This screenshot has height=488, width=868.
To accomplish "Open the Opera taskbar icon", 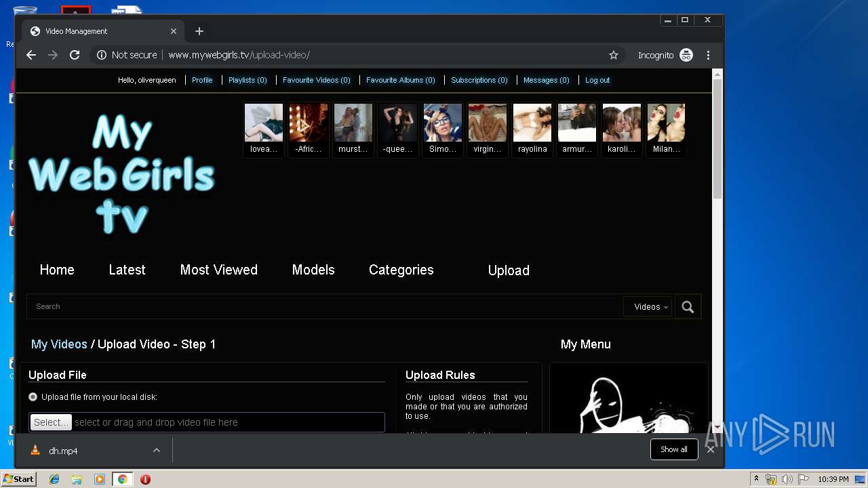I will click(x=145, y=479).
